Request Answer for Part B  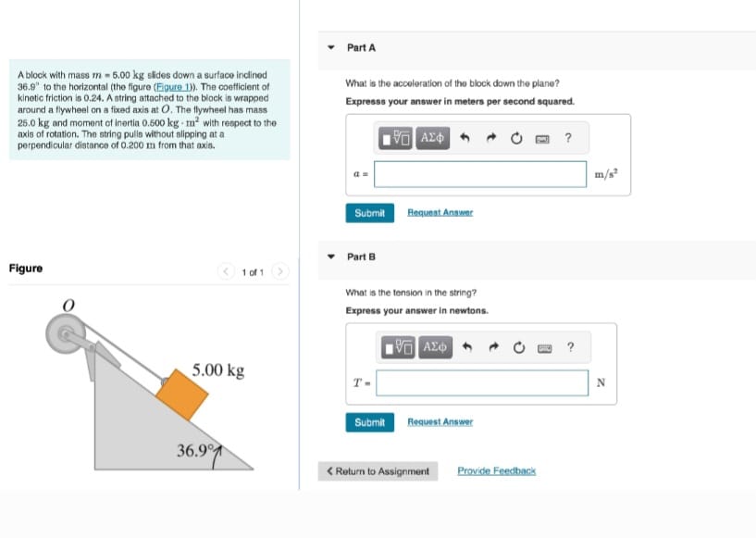tap(440, 422)
